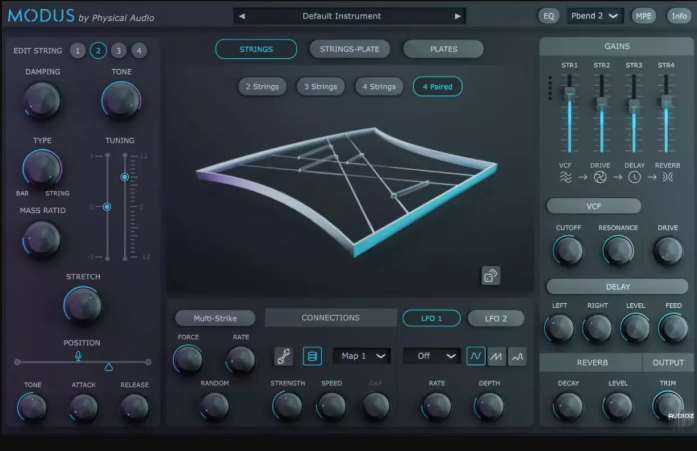The image size is (697, 451).
Task: Click the VCF Cutoff knob
Action: click(x=568, y=251)
